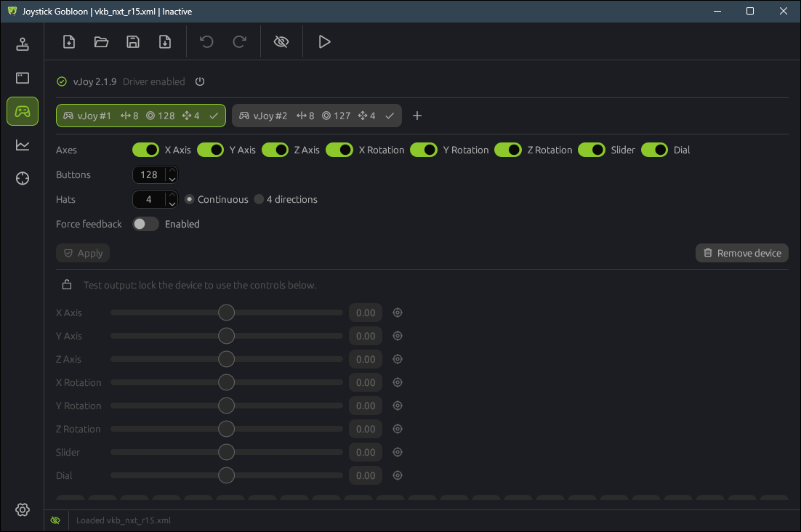Click the X Axis value field 0.00
This screenshot has width=801, height=532.
tap(366, 313)
